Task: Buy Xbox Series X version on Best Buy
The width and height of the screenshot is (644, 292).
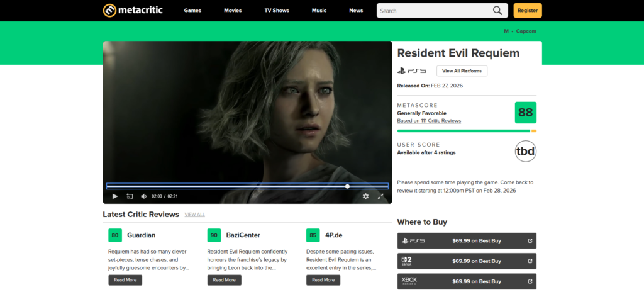Action: 467,282
